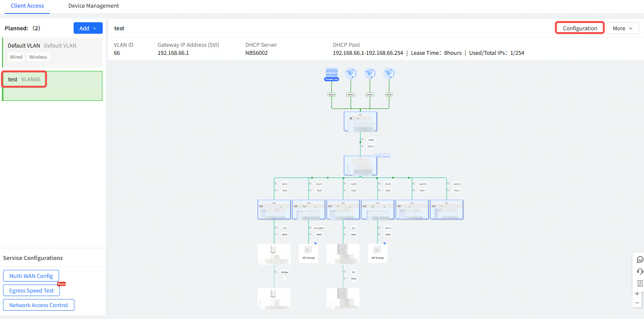The width and height of the screenshot is (644, 319).
Task: Open the feedback form document icon
Action: [640, 283]
